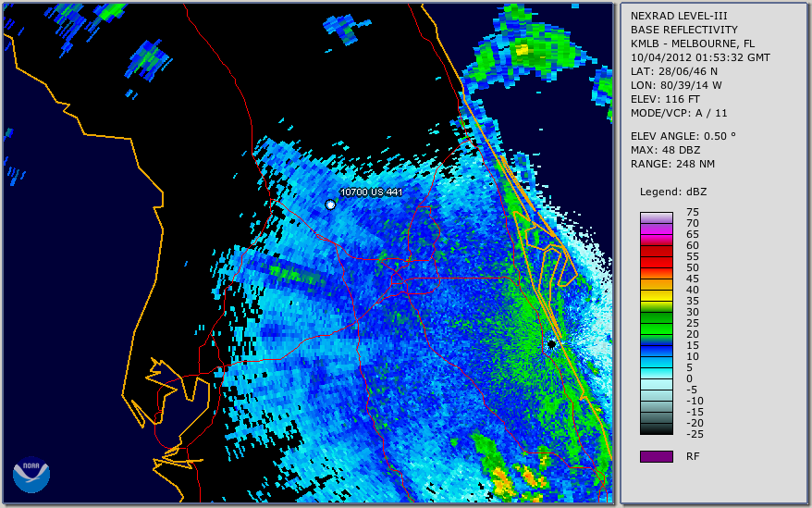Viewport: 812px width, 508px height.
Task: Click the 50 value on the legend
Action: pyautogui.click(x=693, y=267)
